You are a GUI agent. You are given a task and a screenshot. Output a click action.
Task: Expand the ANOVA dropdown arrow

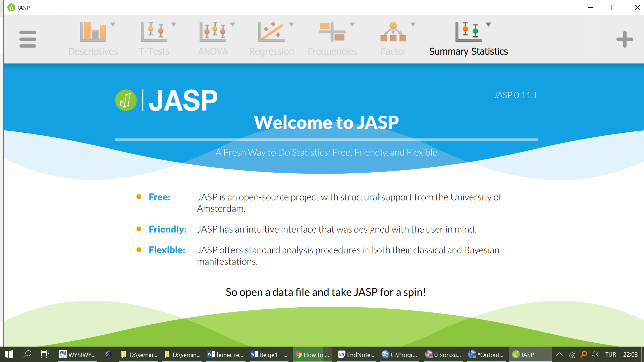[233, 24]
